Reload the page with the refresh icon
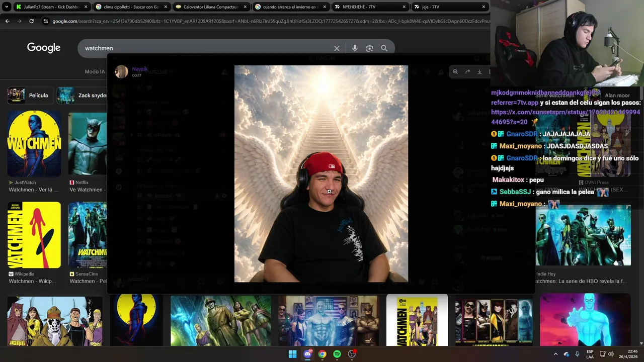Viewport: 644px width, 362px height. coord(31,21)
